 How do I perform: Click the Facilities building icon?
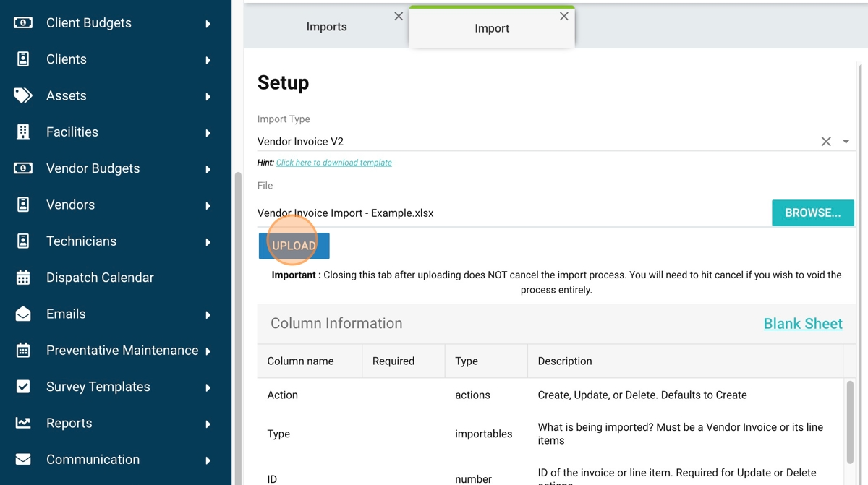click(23, 132)
